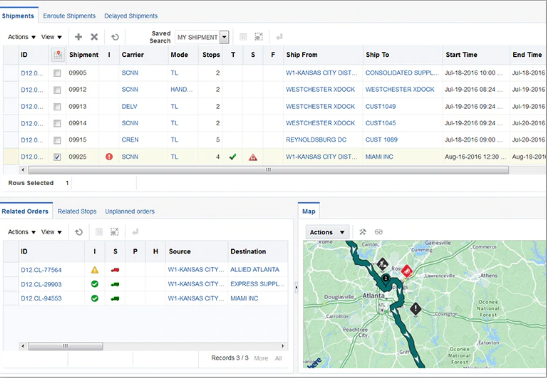
Task: Click the green checkmark on shipment 09925
Action: (x=233, y=157)
